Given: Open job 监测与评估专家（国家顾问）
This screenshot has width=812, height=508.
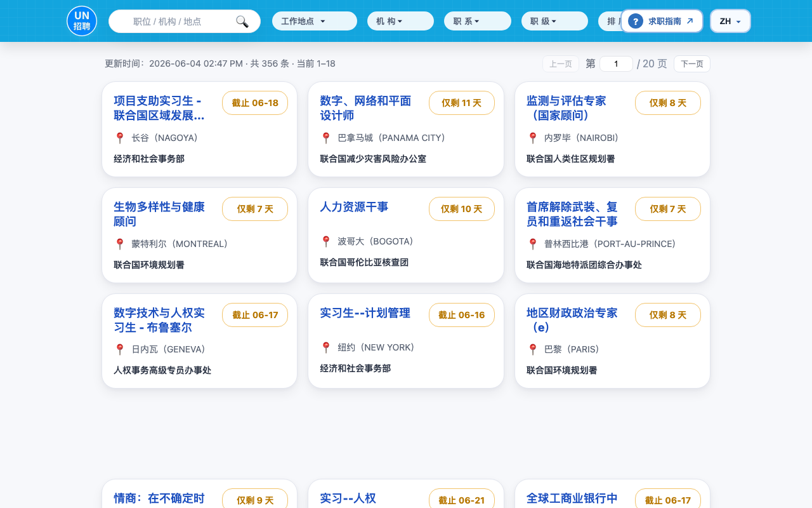Looking at the screenshot, I should pos(566,108).
